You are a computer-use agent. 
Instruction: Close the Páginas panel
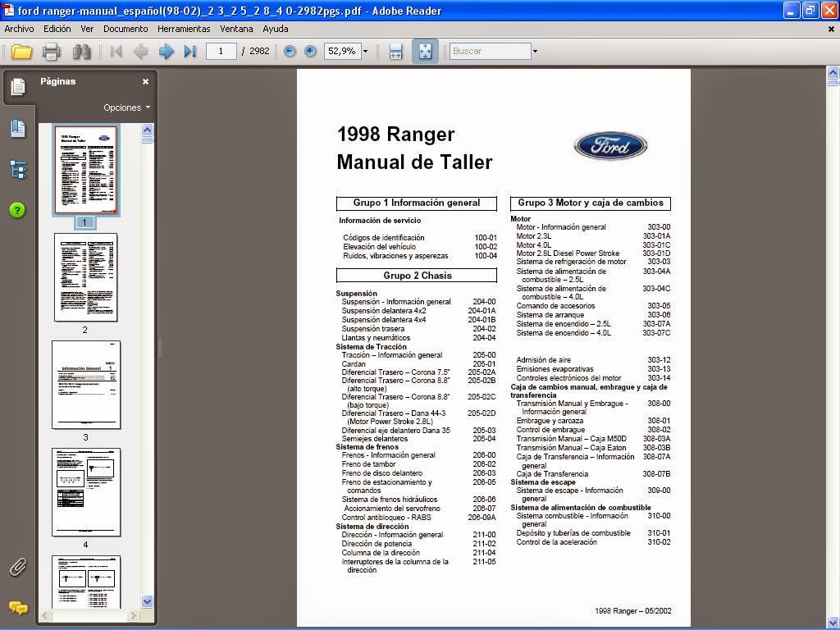pyautogui.click(x=145, y=81)
